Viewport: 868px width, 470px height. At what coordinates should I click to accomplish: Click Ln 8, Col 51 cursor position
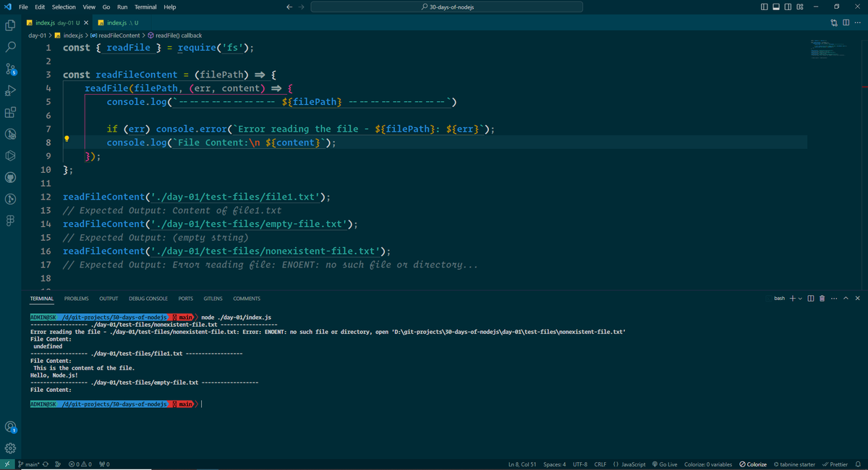click(523, 464)
